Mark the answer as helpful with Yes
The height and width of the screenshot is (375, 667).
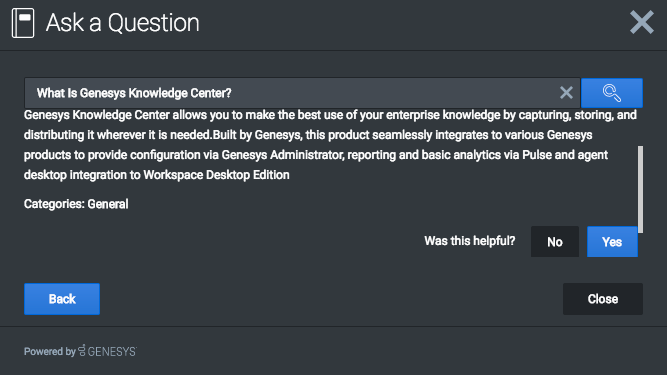pos(612,241)
